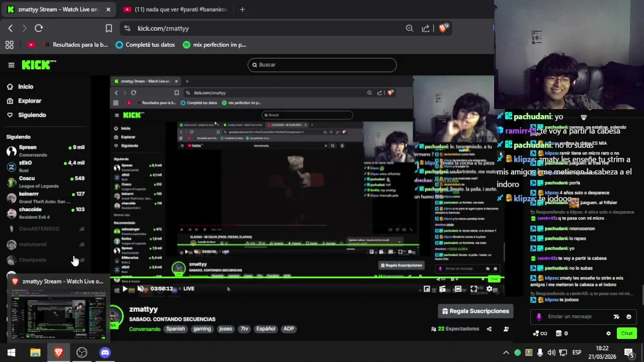Toggle theater mode on player
The image size is (644, 362).
pos(458,289)
